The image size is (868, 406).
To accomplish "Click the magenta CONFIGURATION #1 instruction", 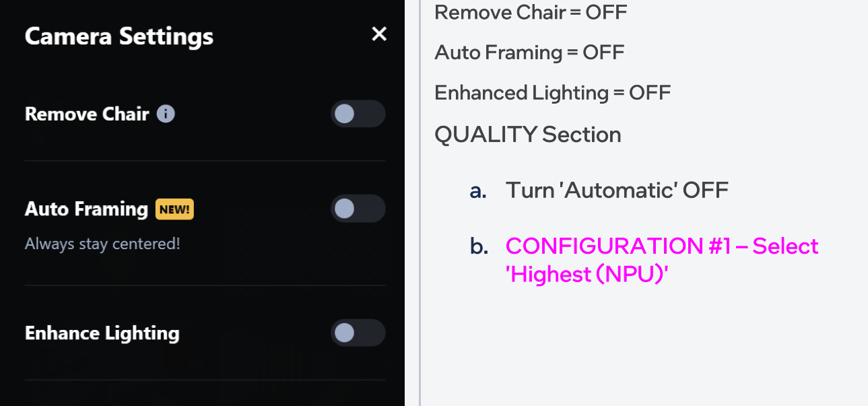I will pos(662,260).
